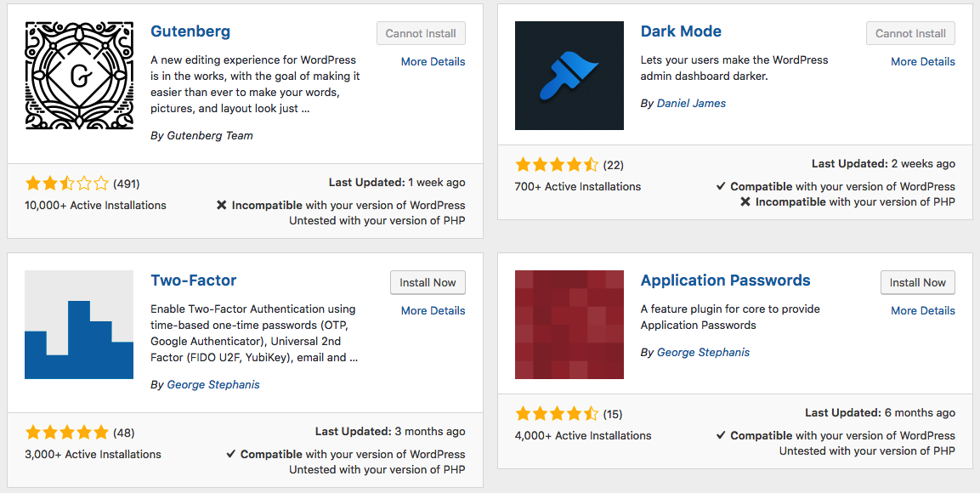The width and height of the screenshot is (980, 493).
Task: Click '4,000+ Active Installations' text
Action: coord(583,435)
